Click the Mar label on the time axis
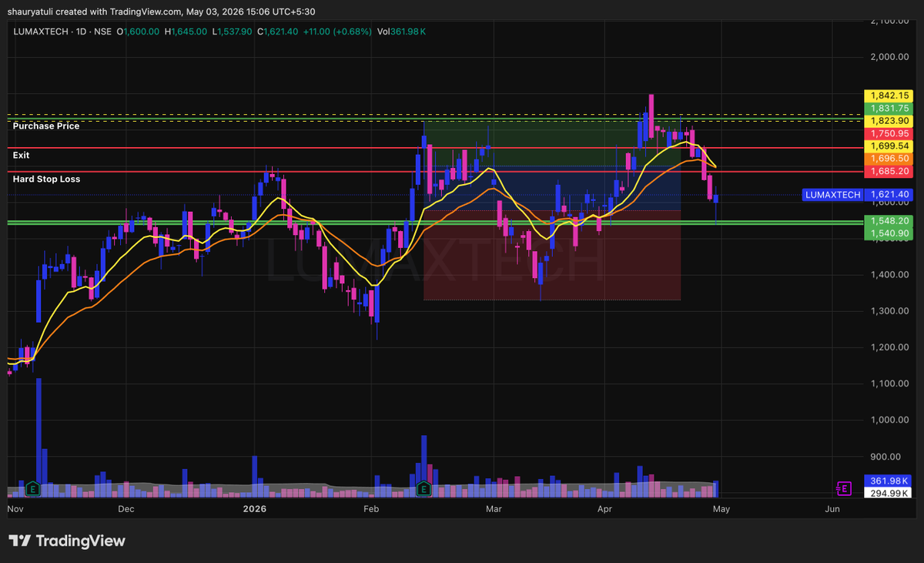The image size is (924, 563). click(x=494, y=509)
